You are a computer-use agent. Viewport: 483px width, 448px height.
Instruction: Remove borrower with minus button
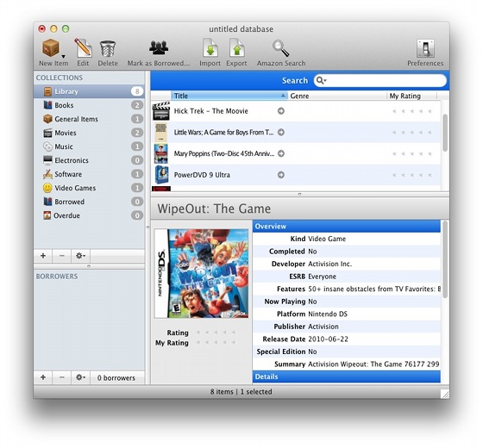pos(62,377)
